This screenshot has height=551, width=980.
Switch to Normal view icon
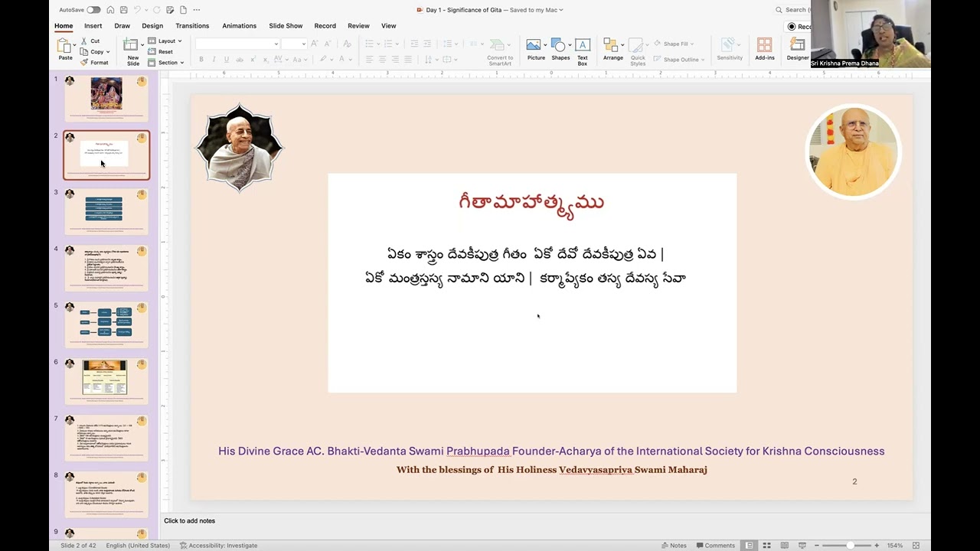pos(749,546)
